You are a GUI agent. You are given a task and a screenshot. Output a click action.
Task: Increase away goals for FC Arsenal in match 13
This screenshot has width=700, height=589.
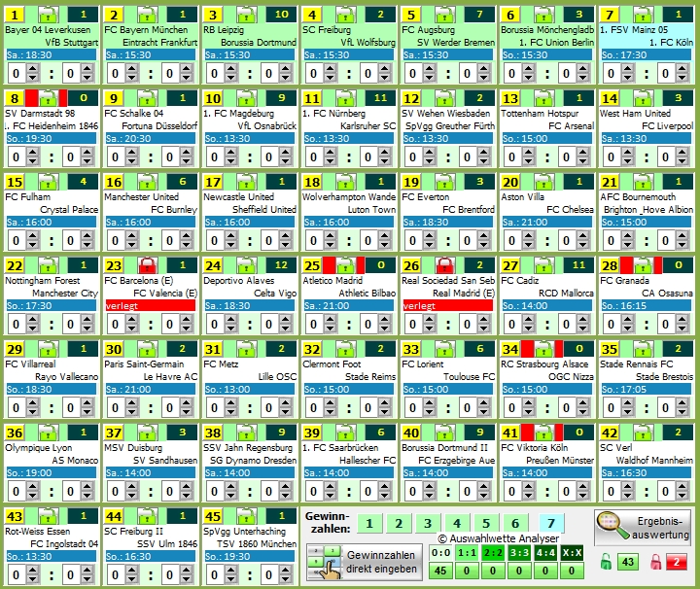[x=582, y=153]
